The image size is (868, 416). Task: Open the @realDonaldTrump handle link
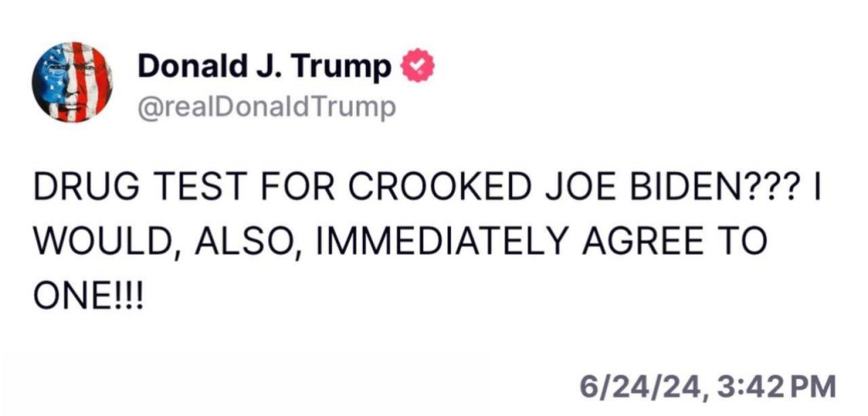265,108
